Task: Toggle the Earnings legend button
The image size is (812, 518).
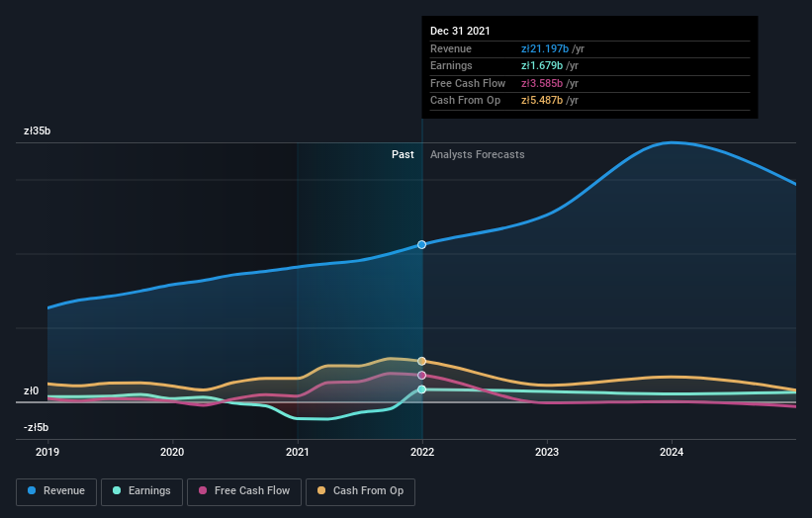Action: tap(141, 491)
